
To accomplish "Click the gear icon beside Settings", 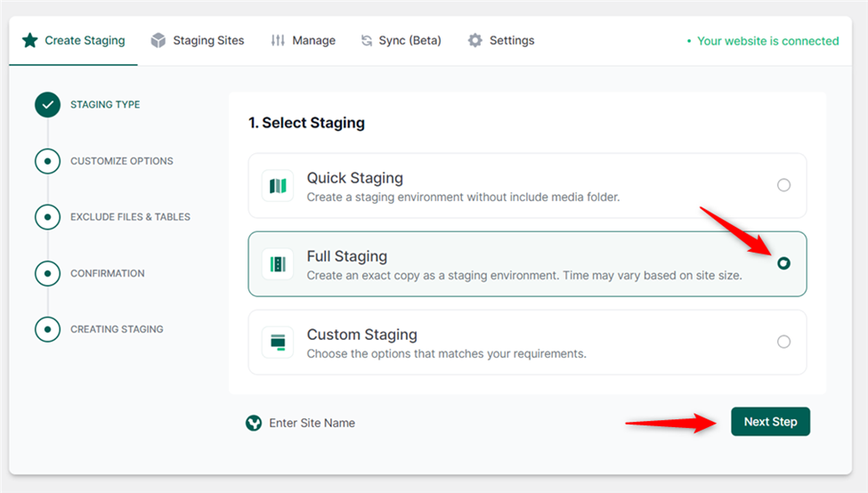I will click(x=475, y=40).
